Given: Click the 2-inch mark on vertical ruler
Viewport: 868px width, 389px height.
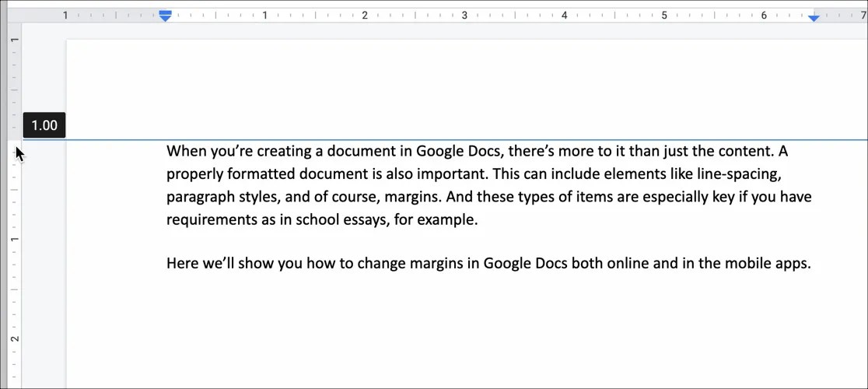Looking at the screenshot, I should coord(16,338).
